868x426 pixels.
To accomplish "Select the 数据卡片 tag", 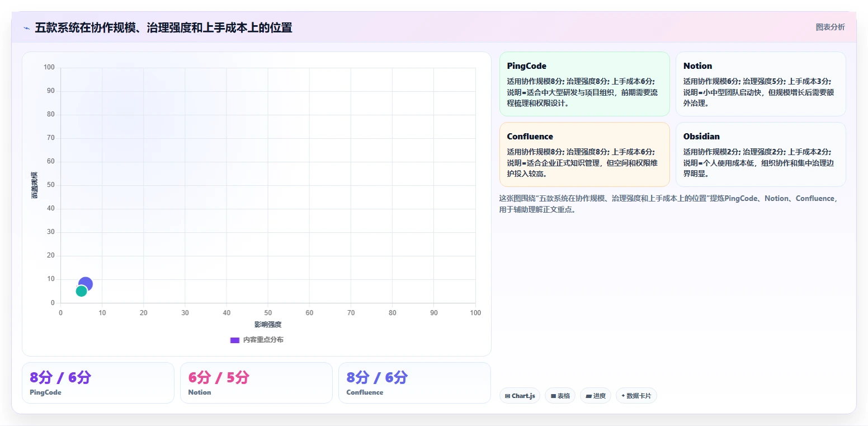I will click(x=636, y=396).
